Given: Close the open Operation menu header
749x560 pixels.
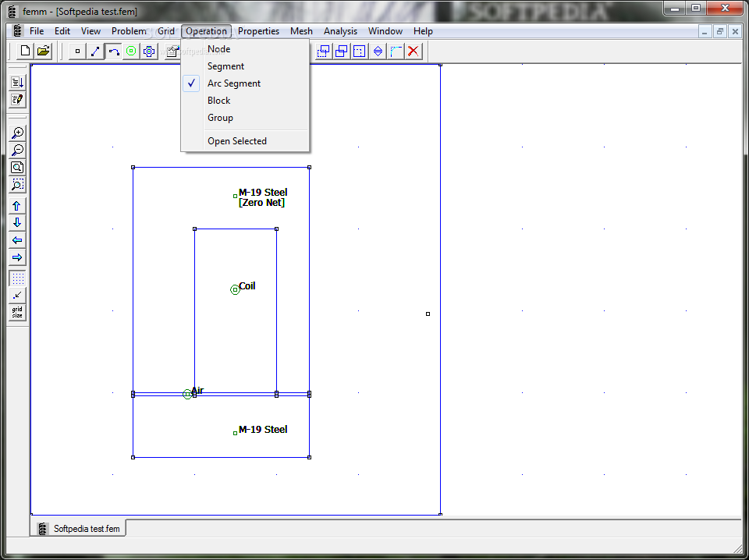Looking at the screenshot, I should coord(206,31).
